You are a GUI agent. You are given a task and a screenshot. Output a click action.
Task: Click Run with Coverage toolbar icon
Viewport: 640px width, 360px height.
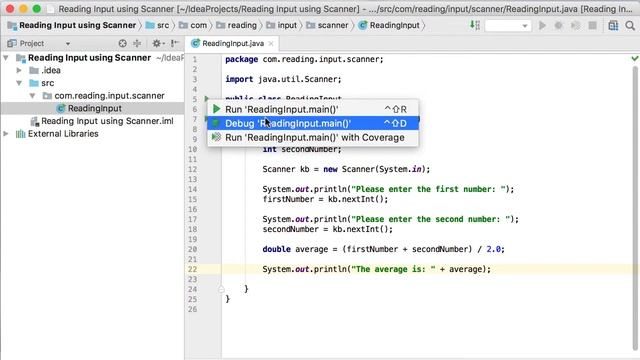pyautogui.click(x=576, y=25)
